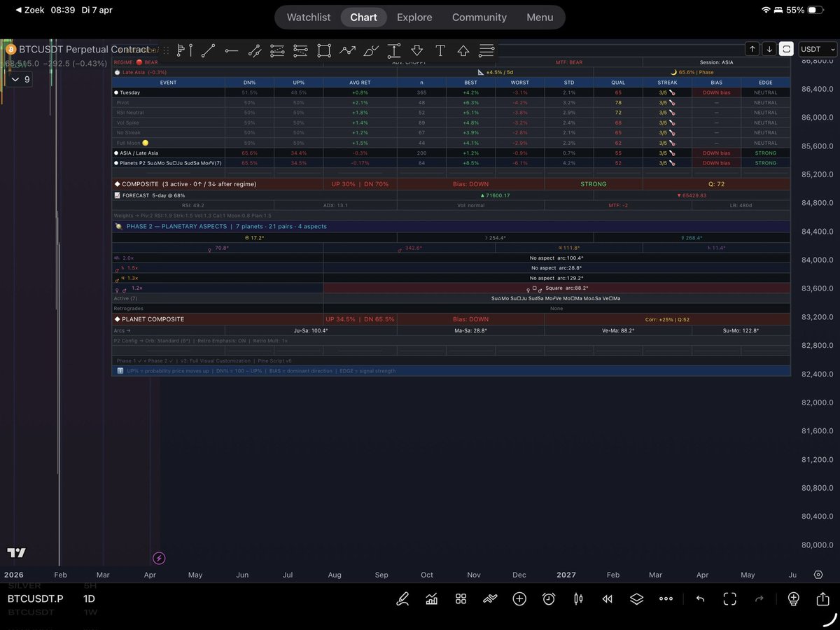Select the rectangle shape tool

pyautogui.click(x=323, y=50)
